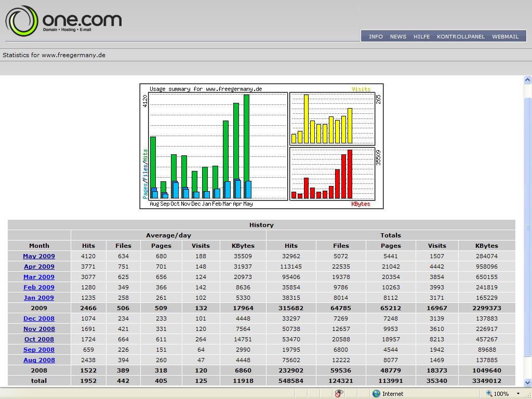Screen dimensions: 532x399
Task: Open the Mar 2009 statistics link
Action: click(x=39, y=277)
